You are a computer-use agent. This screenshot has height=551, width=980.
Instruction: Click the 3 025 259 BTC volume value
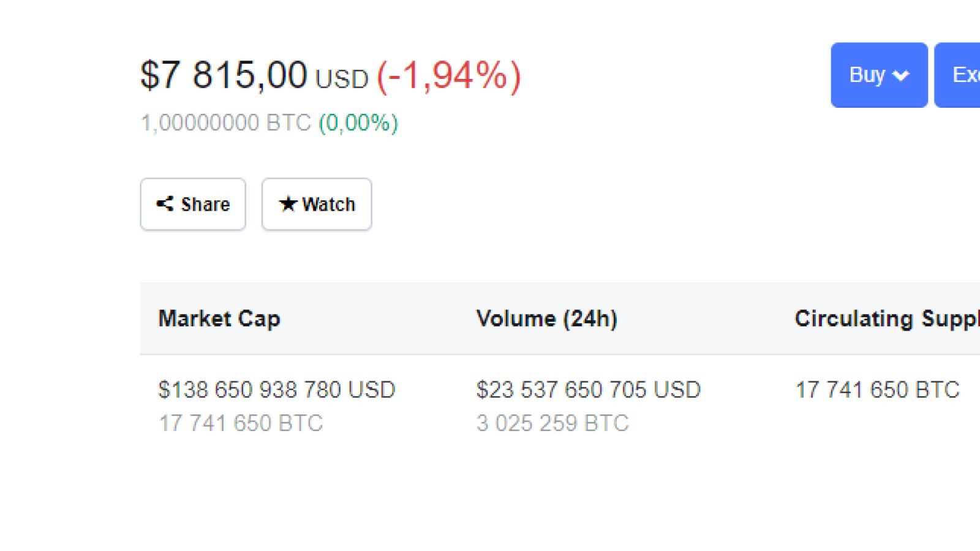point(552,423)
